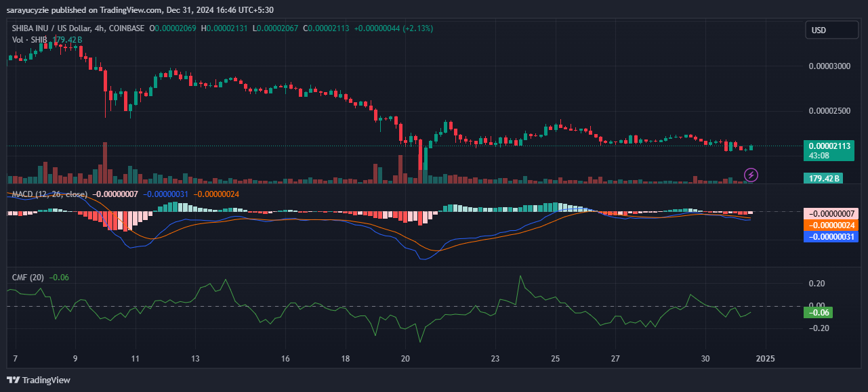The width and height of the screenshot is (868, 392).
Task: Click the date label 25 on time axis
Action: coord(556,358)
